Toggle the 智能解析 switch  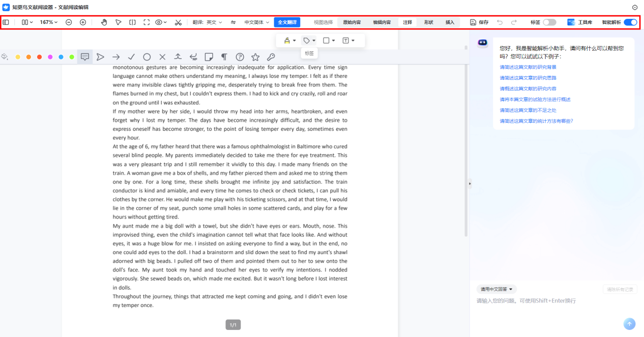click(x=630, y=22)
